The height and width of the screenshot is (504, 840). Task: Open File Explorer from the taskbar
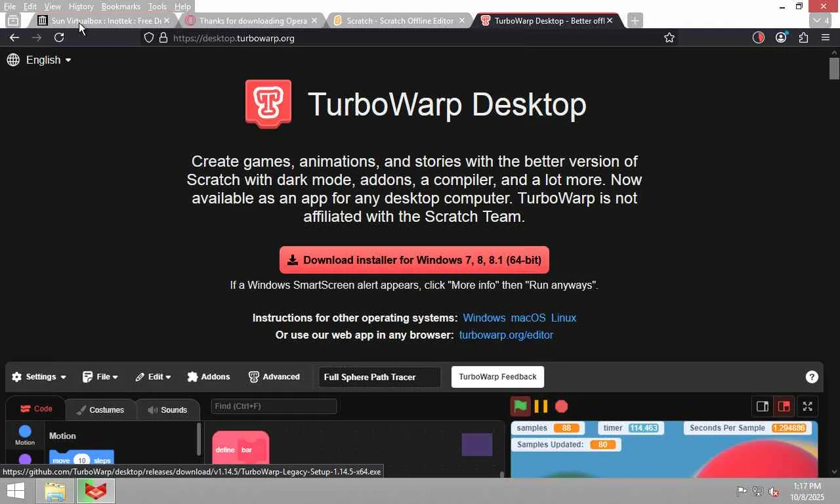pos(55,491)
